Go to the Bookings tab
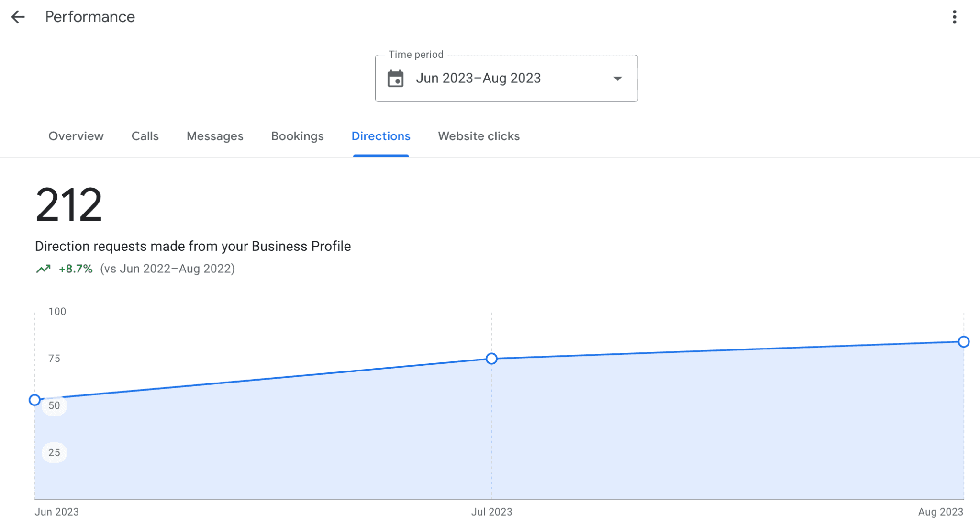The width and height of the screenshot is (980, 529). click(x=297, y=136)
